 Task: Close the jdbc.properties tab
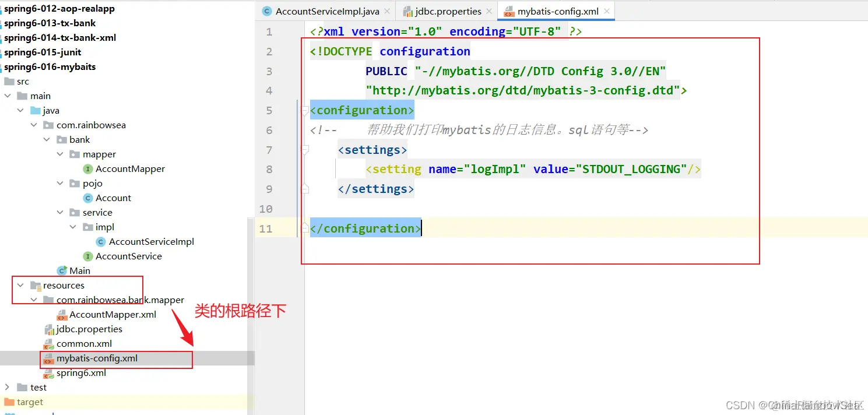(490, 11)
